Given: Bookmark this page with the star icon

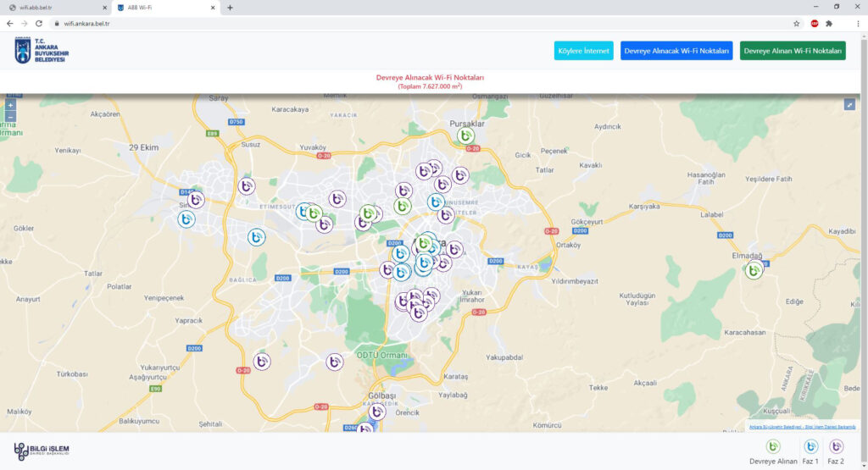Looking at the screenshot, I should pos(797,24).
